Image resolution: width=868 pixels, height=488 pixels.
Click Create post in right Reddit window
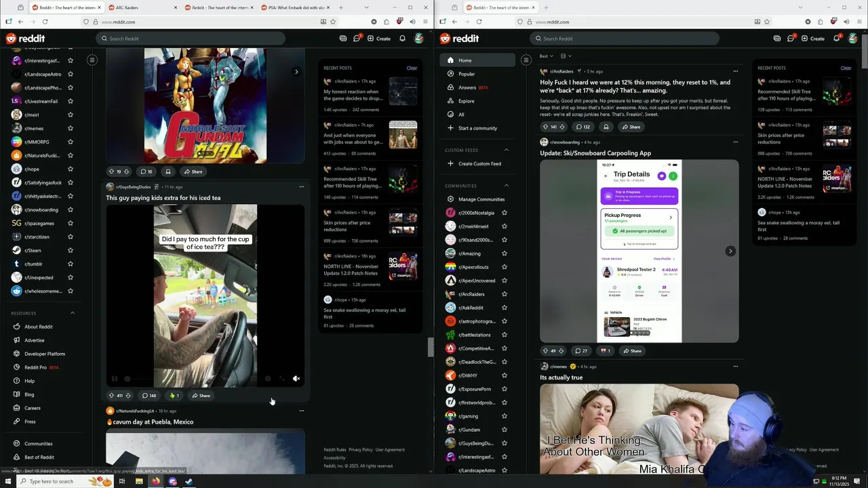pos(813,39)
